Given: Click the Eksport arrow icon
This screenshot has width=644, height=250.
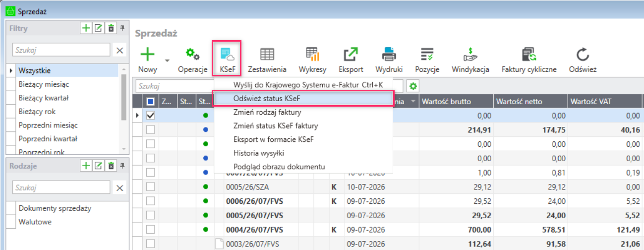Looking at the screenshot, I should point(351,54).
